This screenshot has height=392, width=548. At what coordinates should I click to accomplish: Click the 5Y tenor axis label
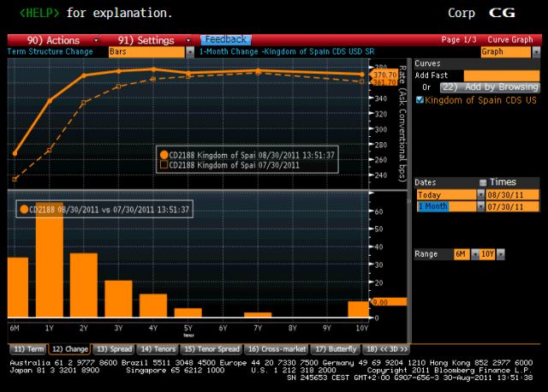pyautogui.click(x=188, y=328)
